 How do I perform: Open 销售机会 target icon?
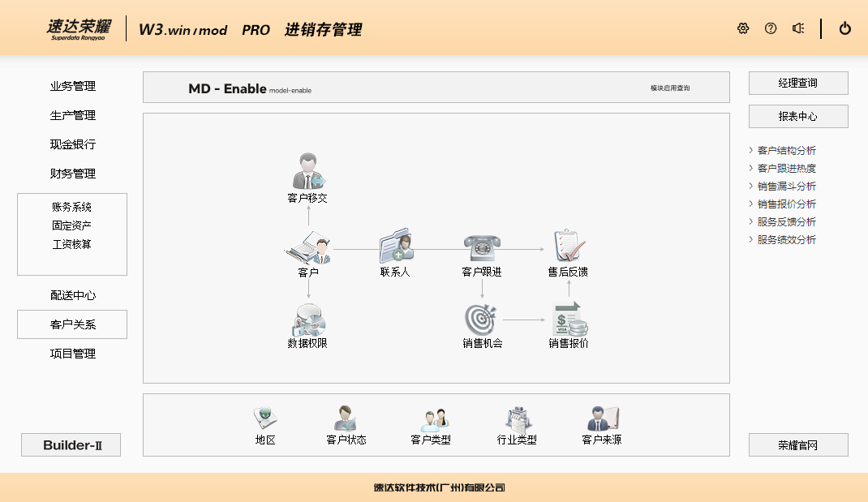pyautogui.click(x=482, y=320)
